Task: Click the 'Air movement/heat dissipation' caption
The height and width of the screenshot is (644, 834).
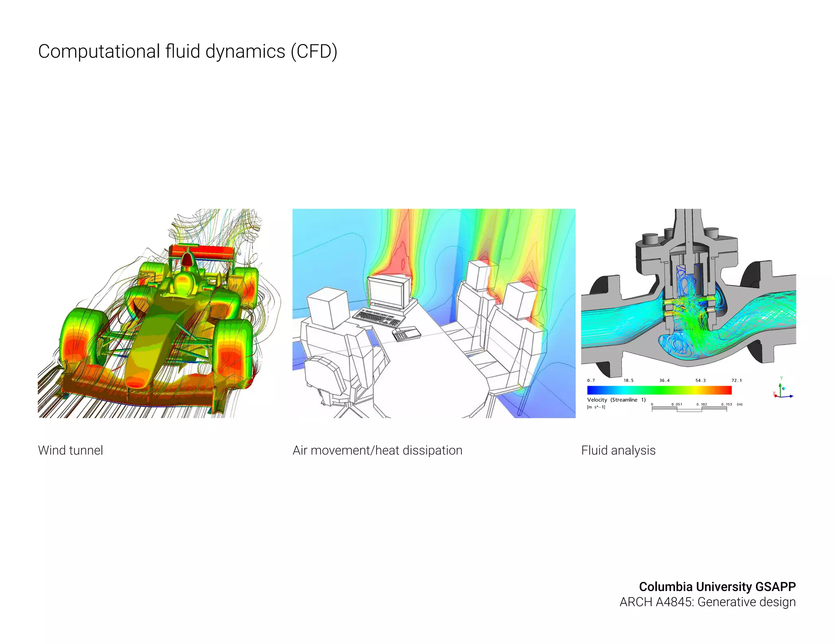Action: pyautogui.click(x=377, y=450)
